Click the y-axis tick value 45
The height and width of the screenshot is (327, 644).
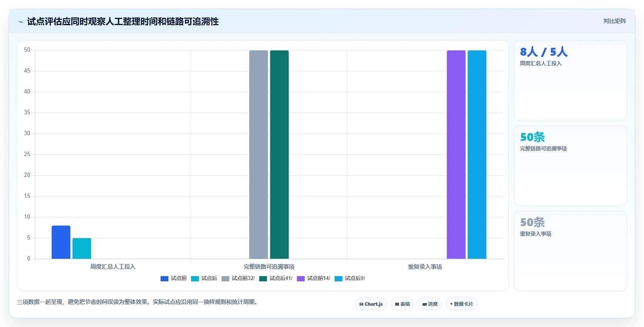[x=27, y=71]
